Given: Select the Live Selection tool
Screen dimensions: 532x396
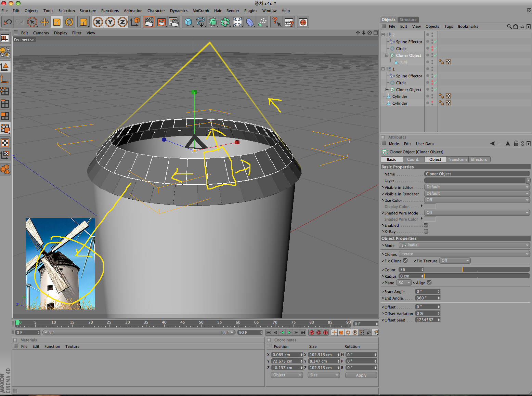Looking at the screenshot, I should [x=32, y=22].
